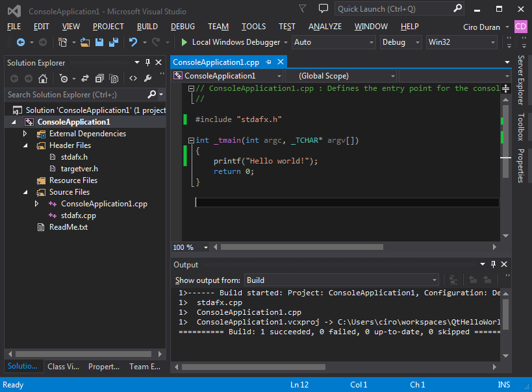Viewport: 532px width, 392px height.
Task: Collapse the _tmain function outline box
Action: click(191, 140)
